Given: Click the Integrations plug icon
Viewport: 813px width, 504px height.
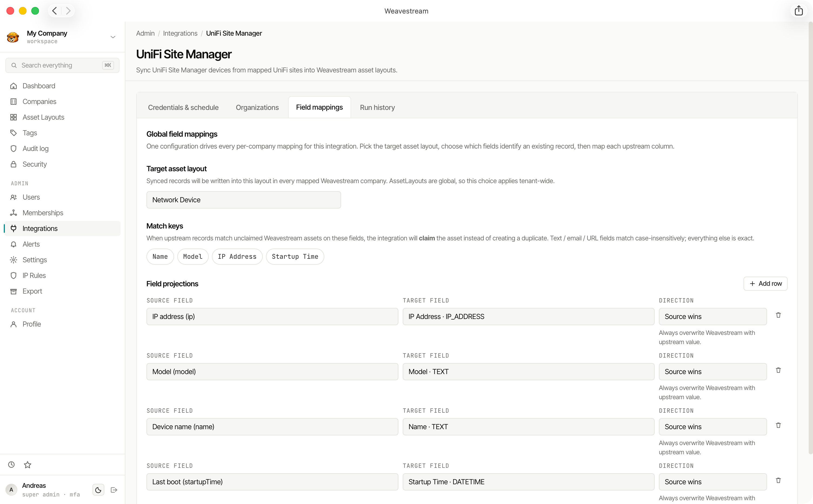Looking at the screenshot, I should pos(13,229).
